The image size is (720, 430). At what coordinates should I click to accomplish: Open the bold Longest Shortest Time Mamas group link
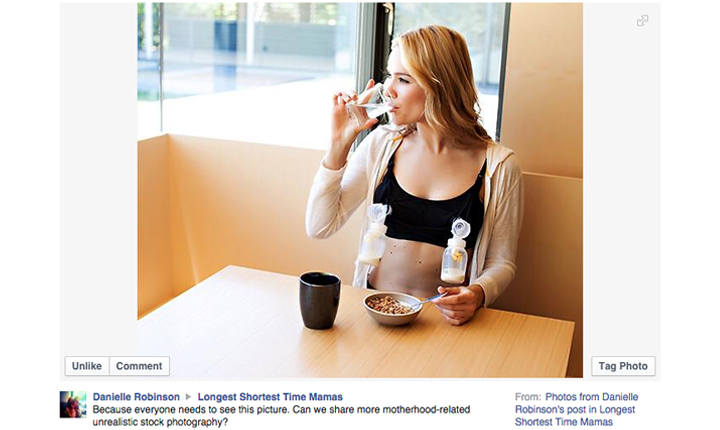pos(270,396)
